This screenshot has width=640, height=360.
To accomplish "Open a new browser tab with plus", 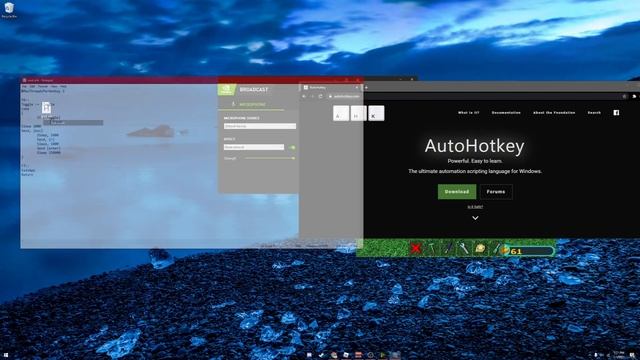I will coord(366,87).
